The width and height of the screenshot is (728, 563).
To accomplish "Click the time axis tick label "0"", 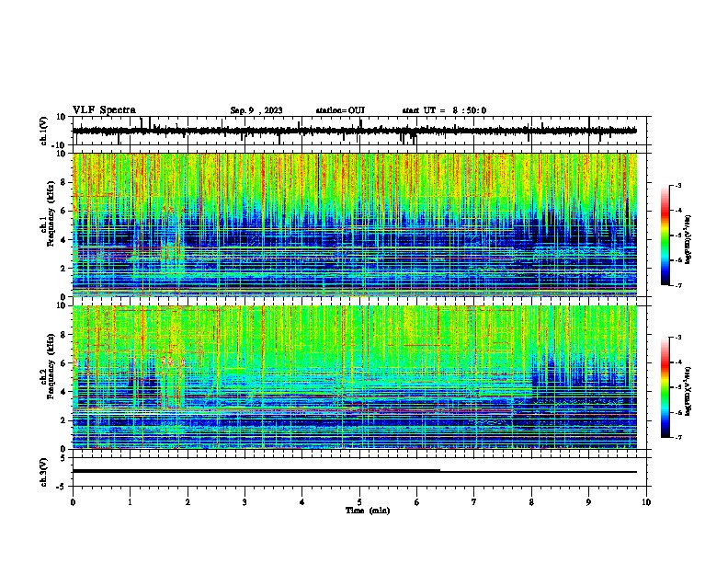I will click(x=73, y=502).
